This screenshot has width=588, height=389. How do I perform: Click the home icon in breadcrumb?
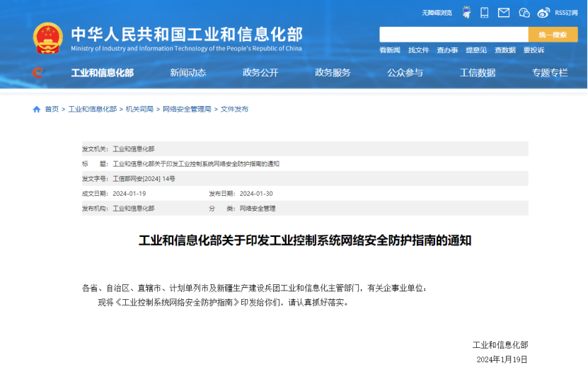pos(37,110)
